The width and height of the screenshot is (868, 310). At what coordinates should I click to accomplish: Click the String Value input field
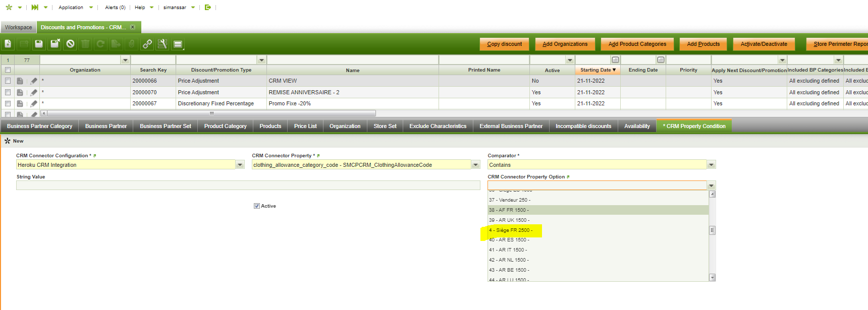tap(248, 185)
